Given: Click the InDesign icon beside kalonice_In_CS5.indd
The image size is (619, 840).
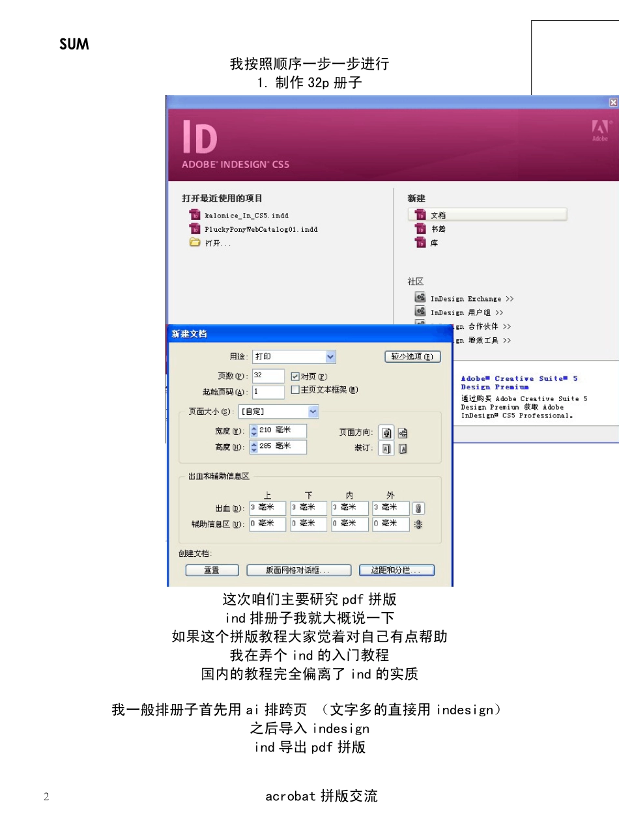Looking at the screenshot, I should point(195,215).
